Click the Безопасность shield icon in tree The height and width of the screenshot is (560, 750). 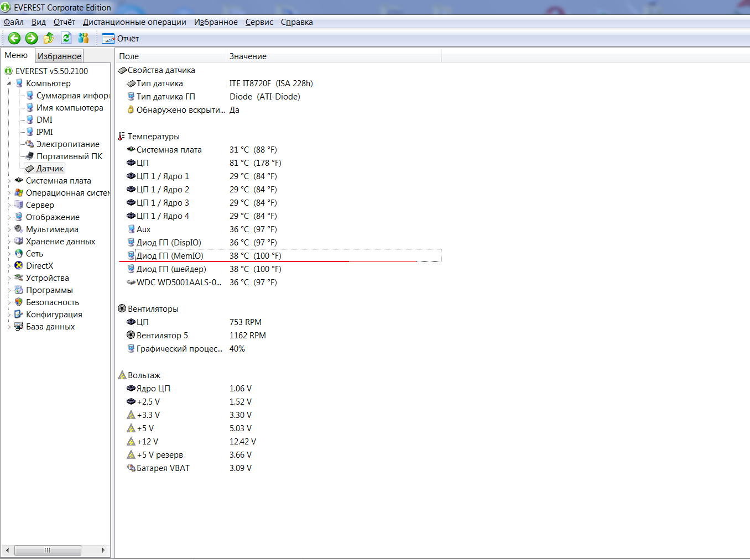19,302
